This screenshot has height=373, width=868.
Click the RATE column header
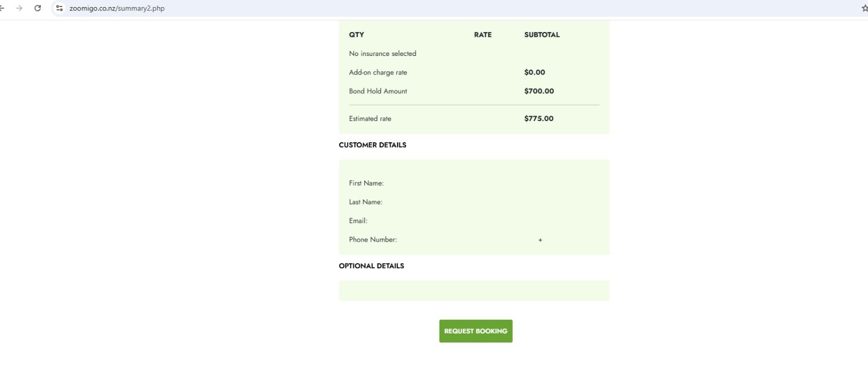click(x=482, y=35)
